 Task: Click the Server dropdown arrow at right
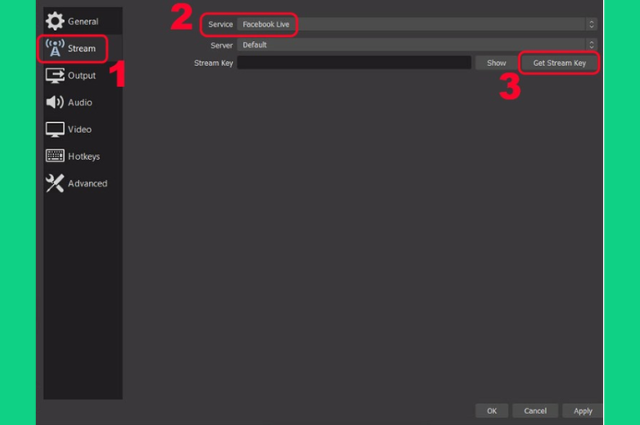click(591, 45)
